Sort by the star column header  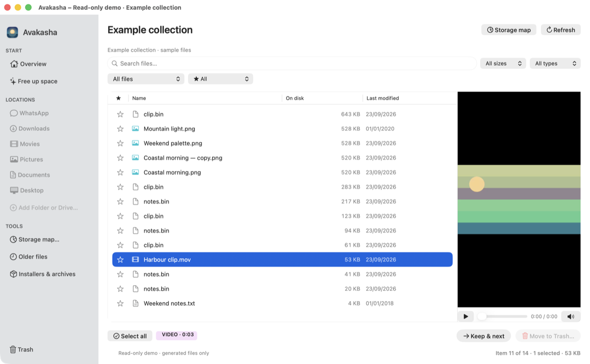pyautogui.click(x=118, y=98)
